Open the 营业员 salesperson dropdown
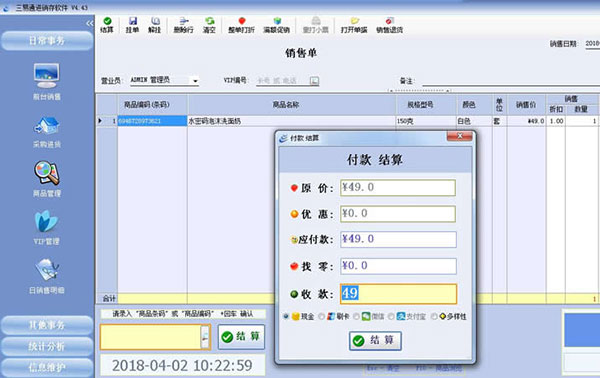The image size is (600, 378). [195, 81]
